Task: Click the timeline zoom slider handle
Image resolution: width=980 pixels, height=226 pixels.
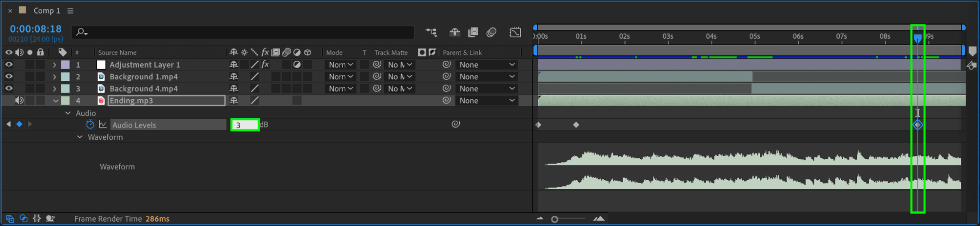Action: point(554,219)
